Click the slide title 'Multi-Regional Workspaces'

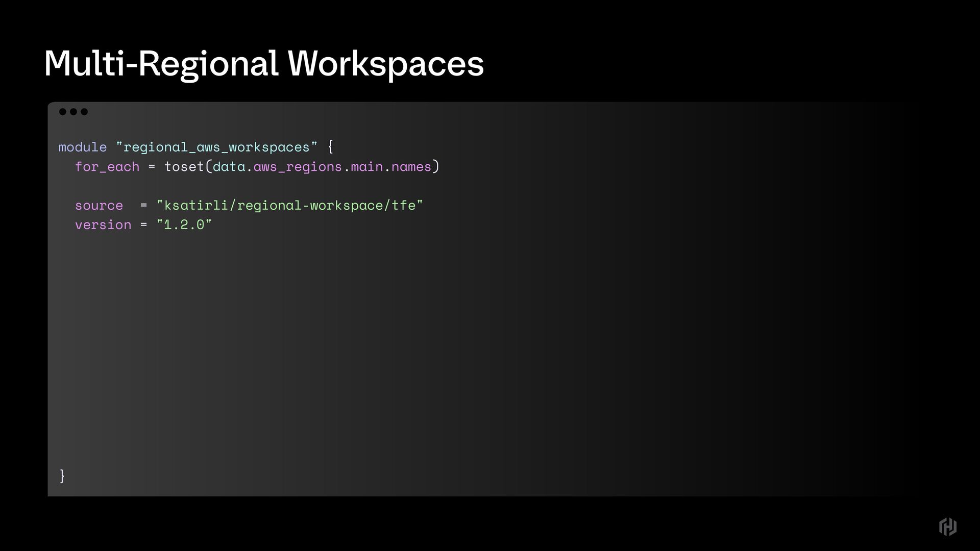click(264, 64)
